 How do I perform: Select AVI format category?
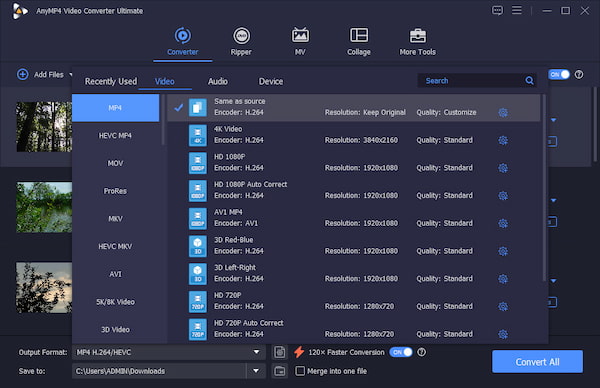(116, 274)
